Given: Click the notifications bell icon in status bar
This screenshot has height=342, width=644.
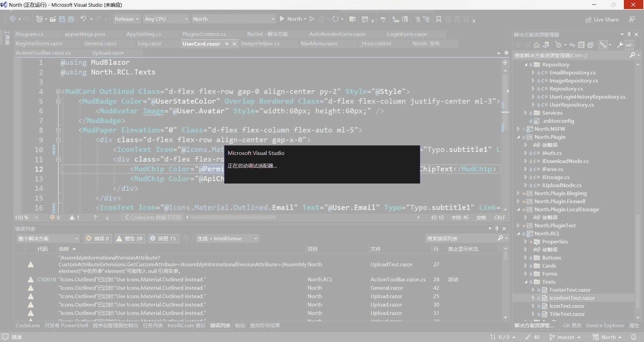Looking at the screenshot, I should pyautogui.click(x=634, y=337).
